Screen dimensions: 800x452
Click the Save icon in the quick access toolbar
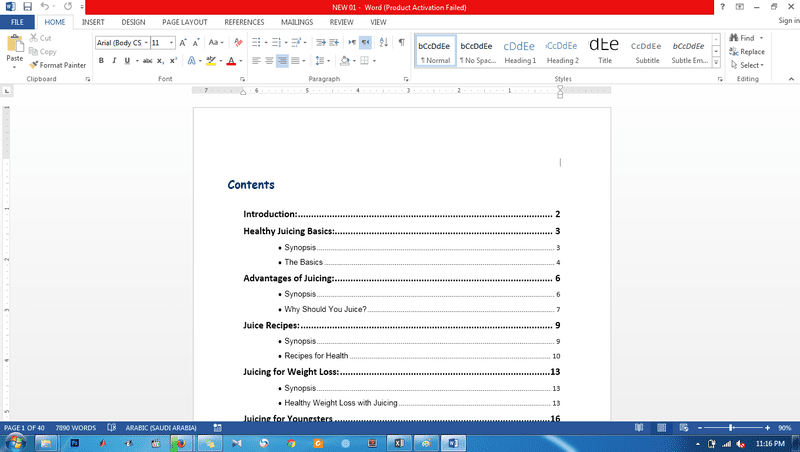point(27,7)
